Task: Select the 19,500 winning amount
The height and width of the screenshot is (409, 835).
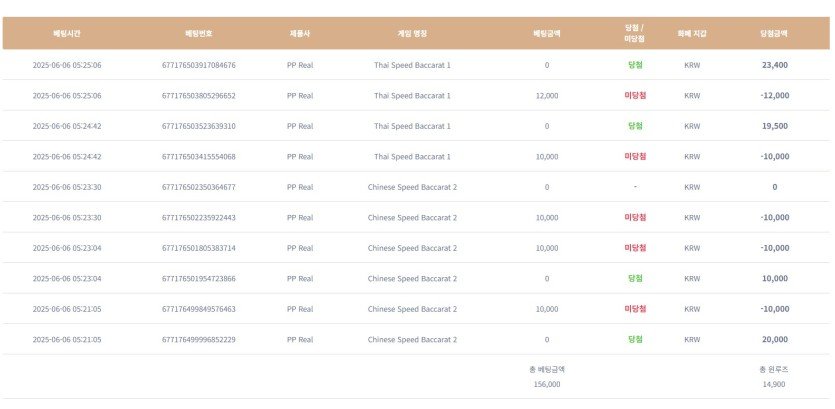Action: coord(774,126)
